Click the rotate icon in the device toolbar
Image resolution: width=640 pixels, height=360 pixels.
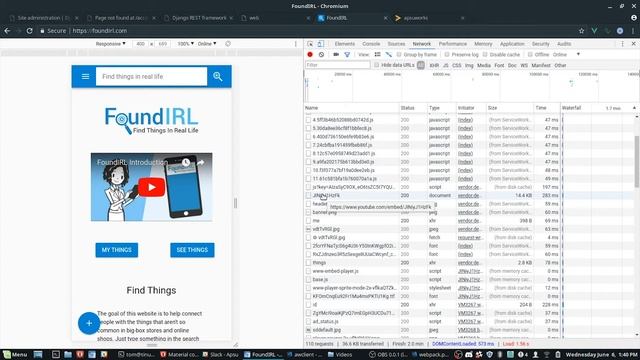point(228,44)
